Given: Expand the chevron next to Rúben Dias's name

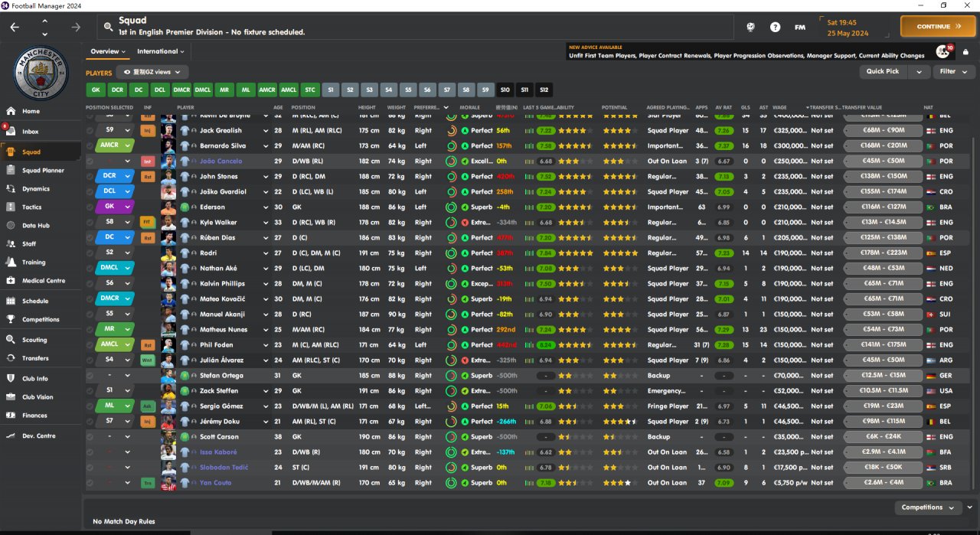Looking at the screenshot, I should [266, 237].
